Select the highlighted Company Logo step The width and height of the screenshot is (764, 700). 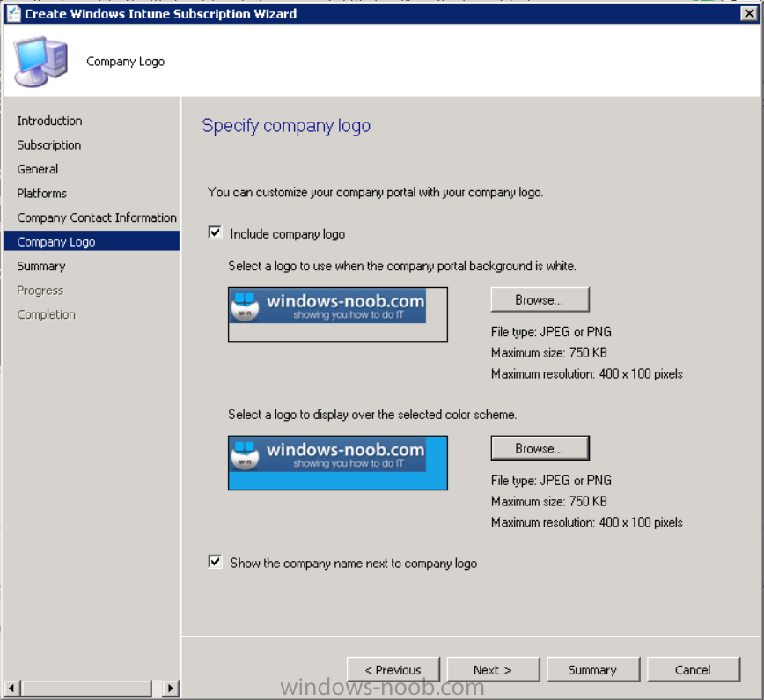92,241
